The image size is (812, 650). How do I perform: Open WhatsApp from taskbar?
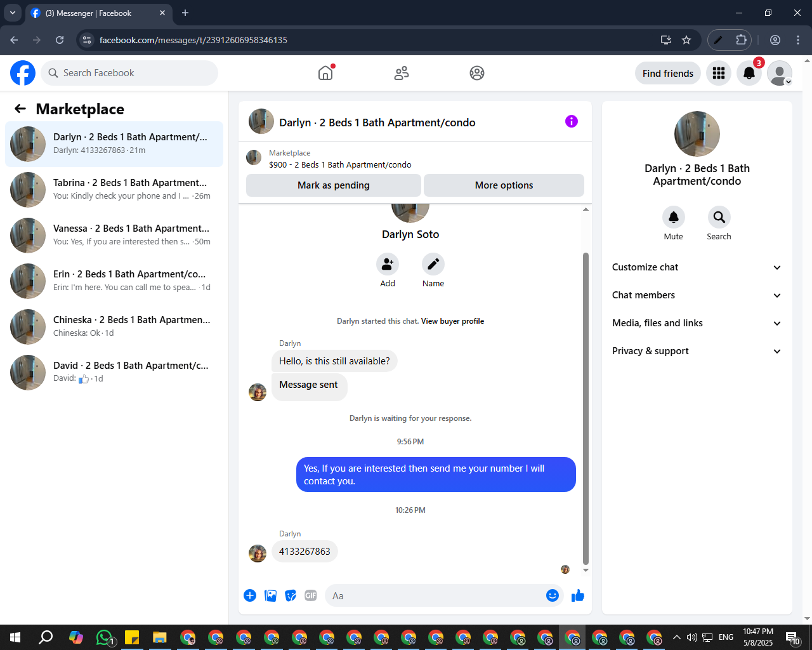pyautogui.click(x=105, y=637)
